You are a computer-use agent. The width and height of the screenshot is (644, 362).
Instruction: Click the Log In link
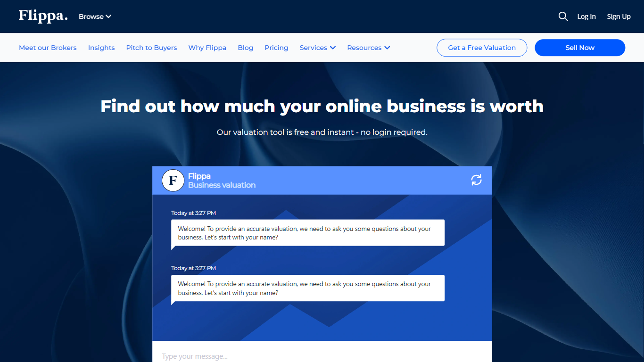point(586,16)
